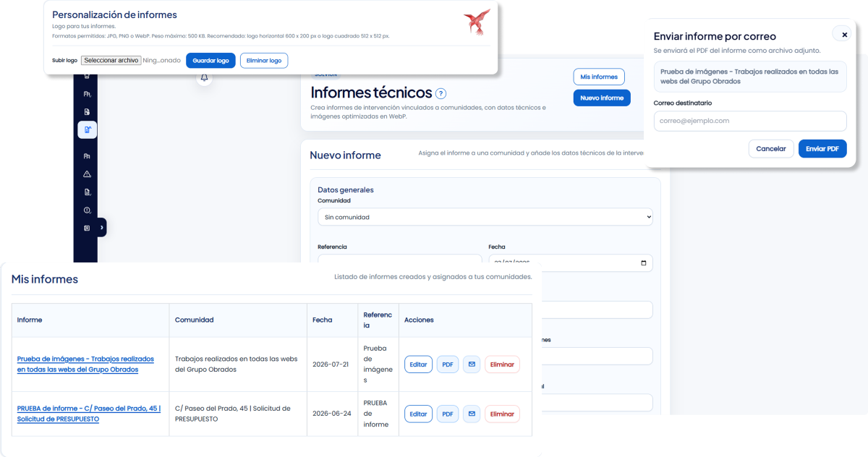This screenshot has width=868, height=457.
Task: Click buildings with checkmark sidebar icon
Action: click(87, 94)
